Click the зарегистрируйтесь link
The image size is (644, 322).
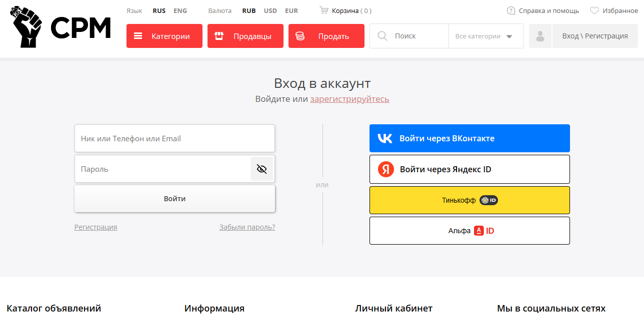[349, 99]
